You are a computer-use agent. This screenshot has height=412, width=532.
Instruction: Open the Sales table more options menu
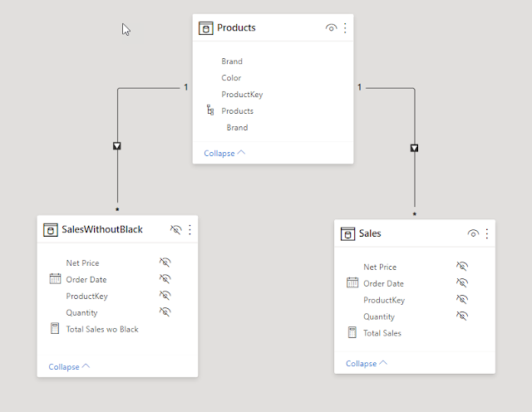[487, 233]
